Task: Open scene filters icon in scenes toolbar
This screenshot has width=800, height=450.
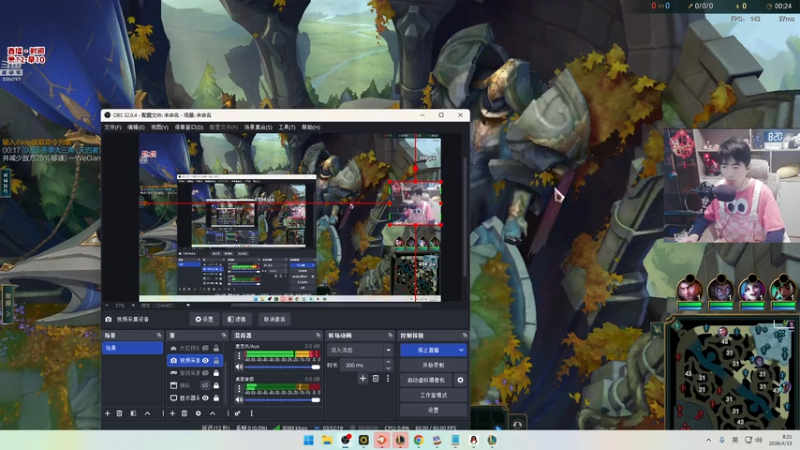Action: click(x=133, y=413)
